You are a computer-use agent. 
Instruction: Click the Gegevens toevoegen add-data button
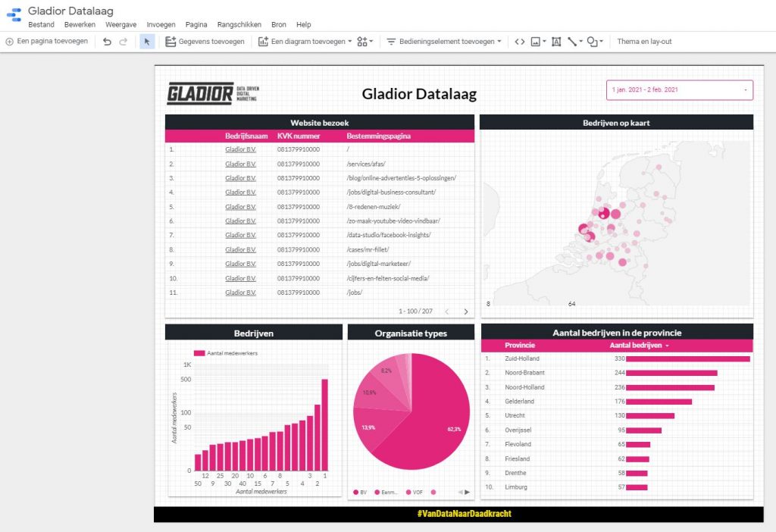(205, 42)
